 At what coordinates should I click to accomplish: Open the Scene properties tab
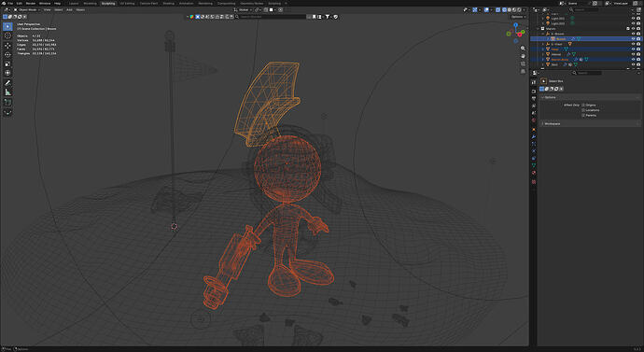click(534, 113)
